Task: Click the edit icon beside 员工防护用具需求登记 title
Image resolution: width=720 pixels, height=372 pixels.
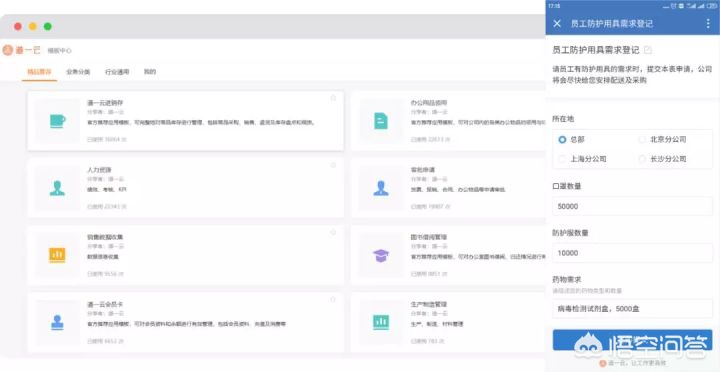Action: 648,50
